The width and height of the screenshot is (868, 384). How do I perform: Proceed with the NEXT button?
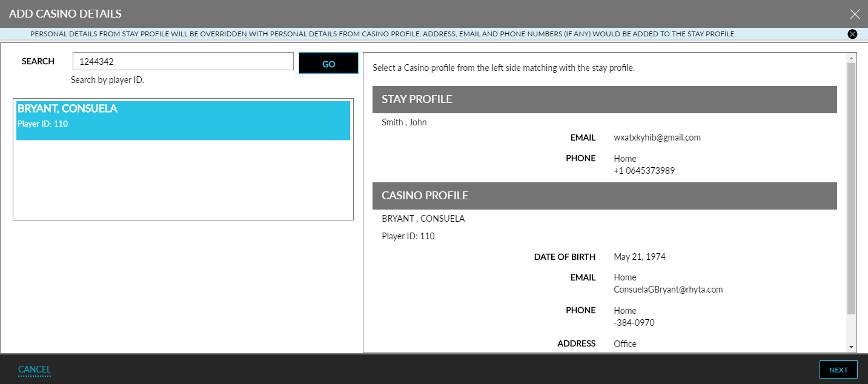[838, 369]
